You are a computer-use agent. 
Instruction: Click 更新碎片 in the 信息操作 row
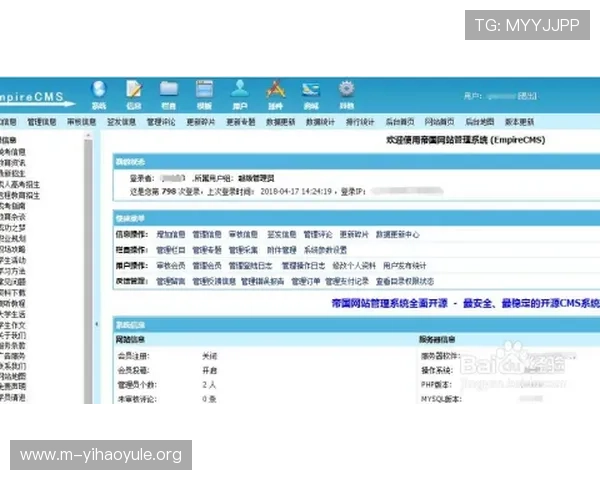point(354,234)
